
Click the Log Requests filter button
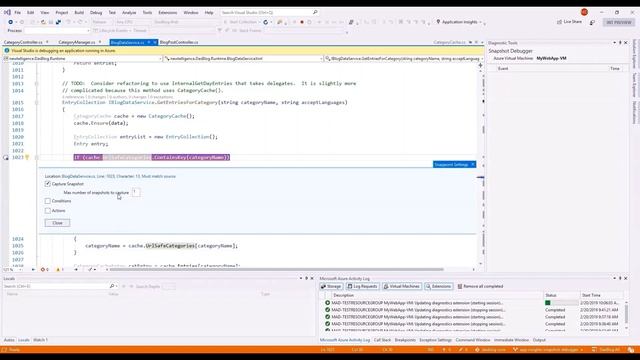tap(362, 287)
